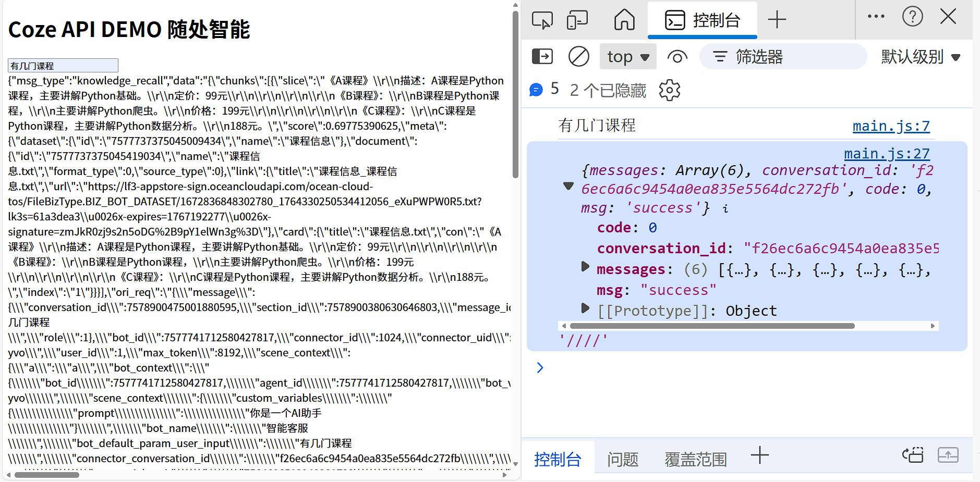Click the 有几门课程 input field on page
980x482 pixels.
(63, 66)
